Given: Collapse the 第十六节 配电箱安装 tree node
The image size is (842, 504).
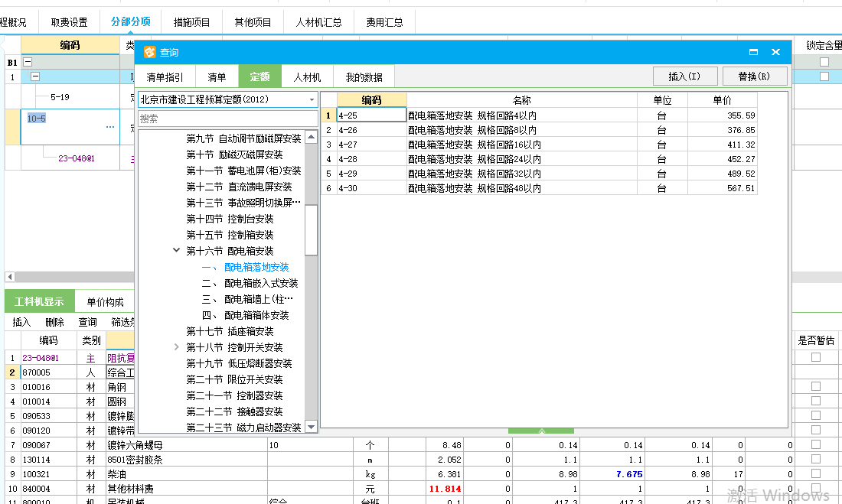Looking at the screenshot, I should [x=177, y=251].
